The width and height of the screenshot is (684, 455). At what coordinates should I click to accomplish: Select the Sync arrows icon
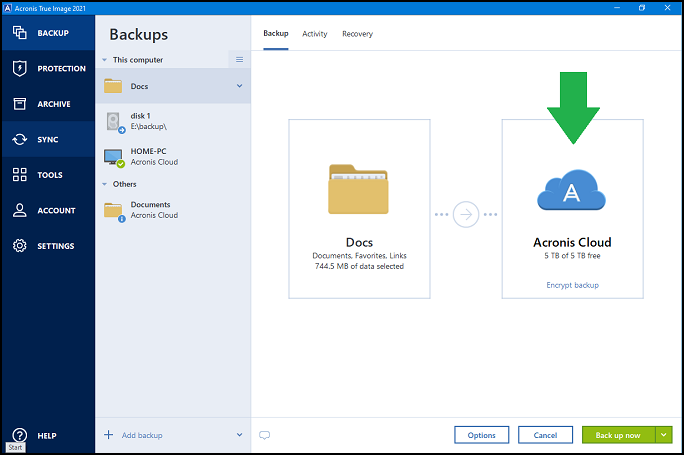click(19, 140)
